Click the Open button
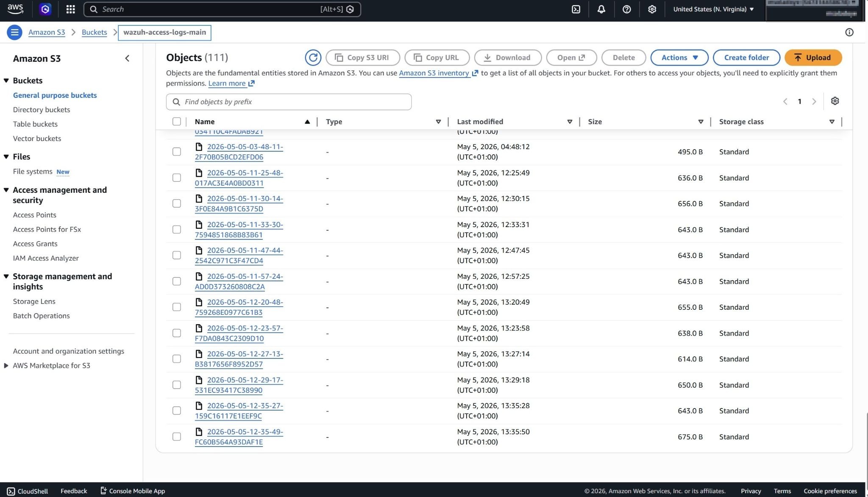The image size is (868, 497). pos(571,58)
